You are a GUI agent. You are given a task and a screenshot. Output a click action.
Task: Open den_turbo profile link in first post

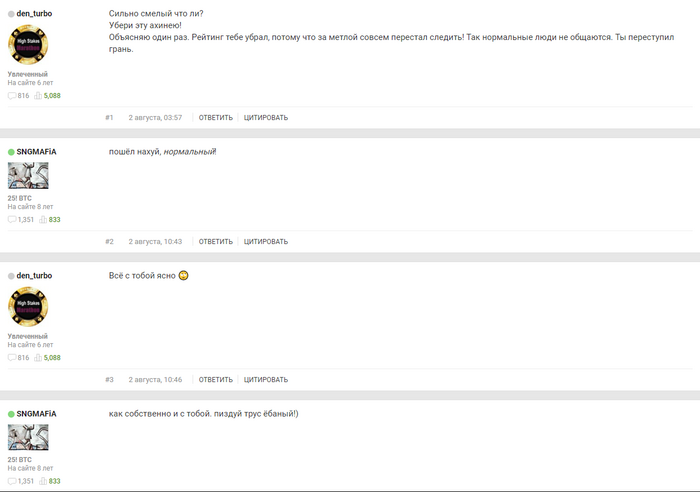tap(34, 14)
